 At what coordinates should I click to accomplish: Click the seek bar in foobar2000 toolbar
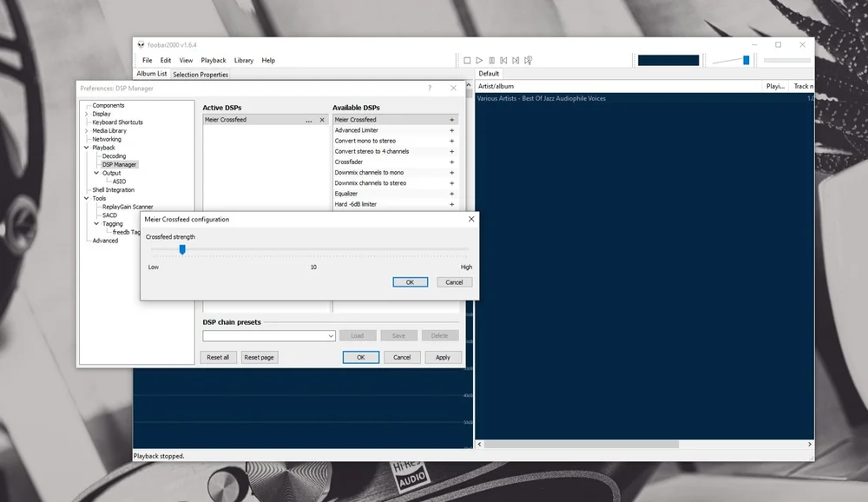[786, 60]
